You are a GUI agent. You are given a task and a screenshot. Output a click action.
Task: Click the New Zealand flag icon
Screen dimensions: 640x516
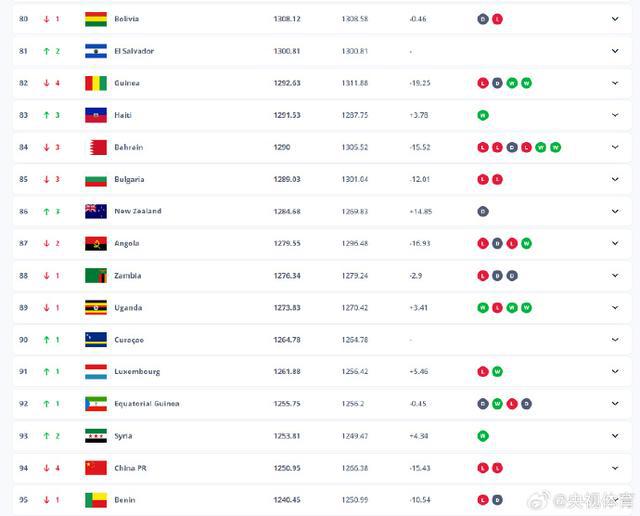pos(96,211)
